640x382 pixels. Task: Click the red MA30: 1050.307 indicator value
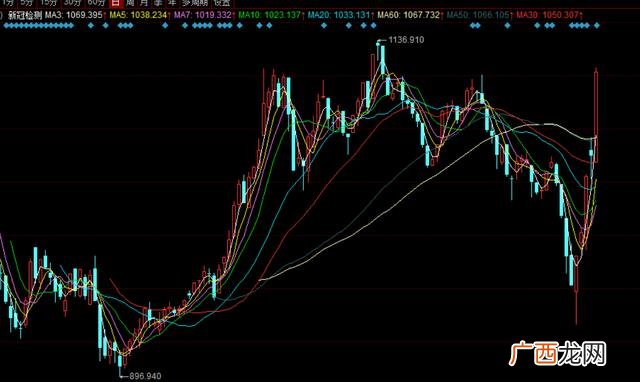[549, 15]
